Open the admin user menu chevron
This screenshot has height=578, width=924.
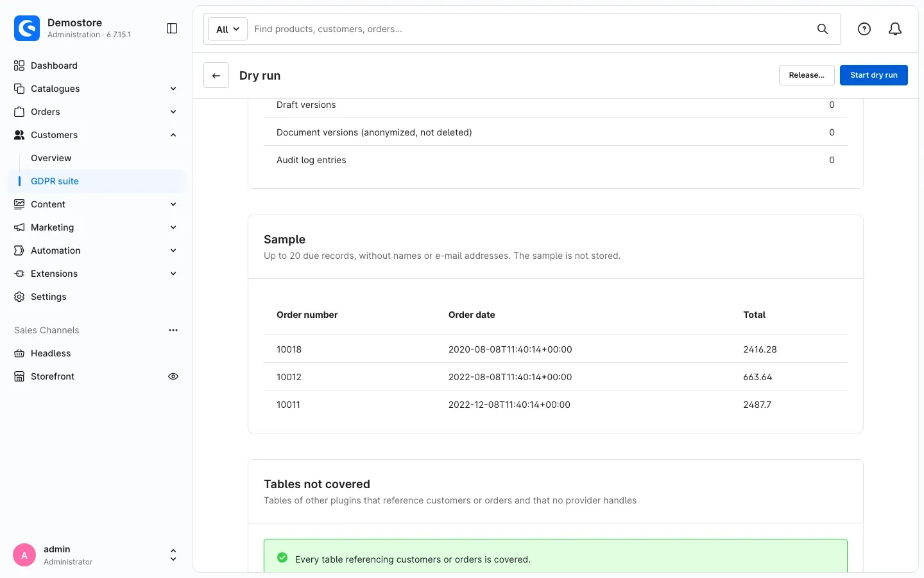pos(173,555)
